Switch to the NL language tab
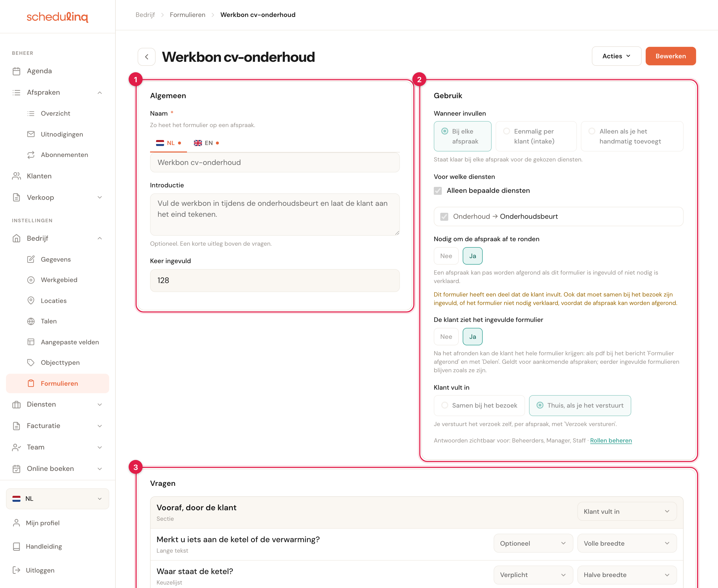This screenshot has width=718, height=588. coord(168,143)
